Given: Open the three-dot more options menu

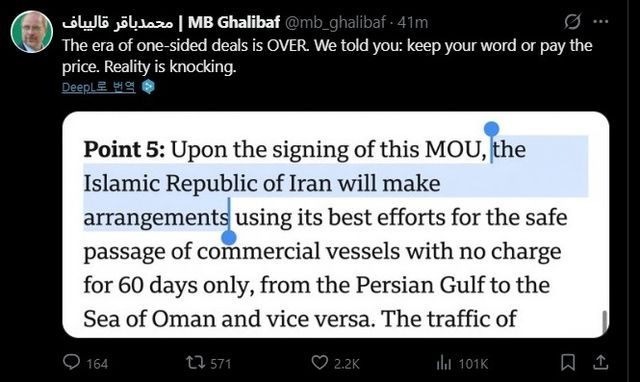Looking at the screenshot, I should 600,22.
